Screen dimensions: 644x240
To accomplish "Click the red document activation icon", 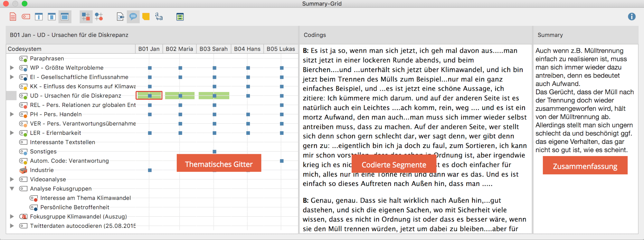I will [13, 17].
